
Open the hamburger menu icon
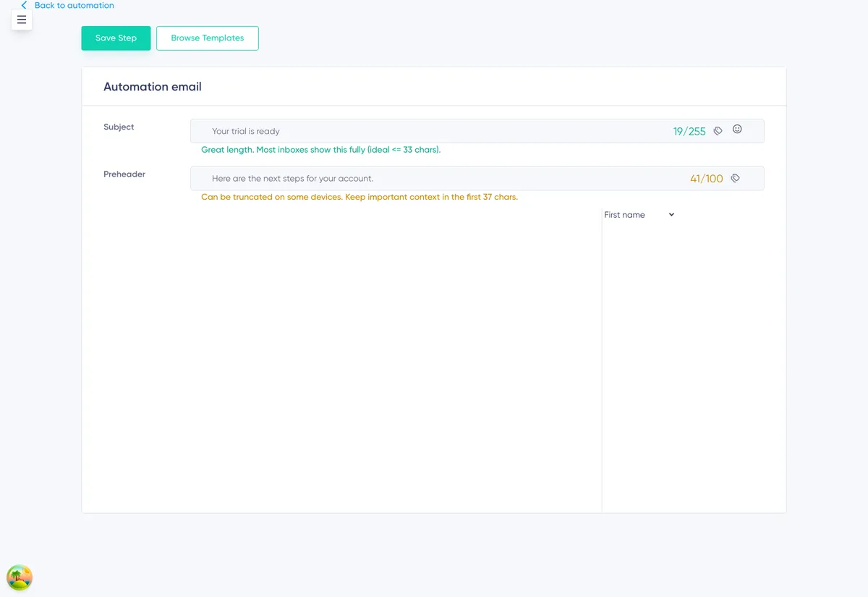coord(22,20)
